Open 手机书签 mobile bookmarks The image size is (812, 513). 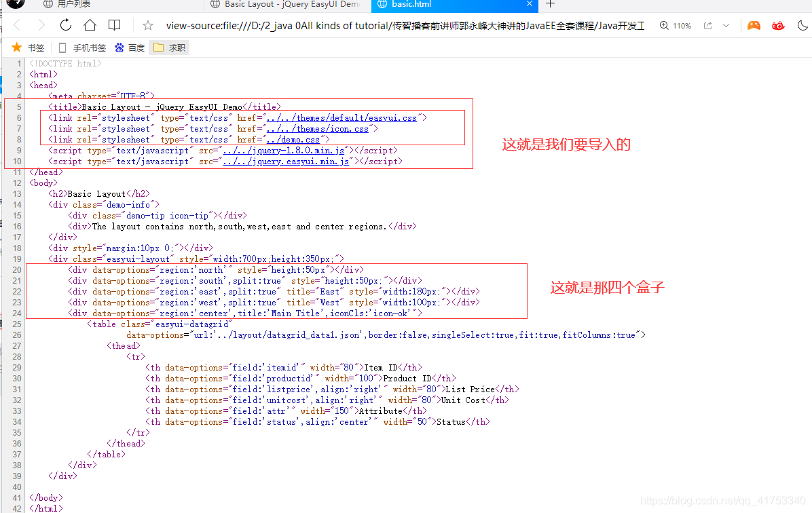[82, 47]
